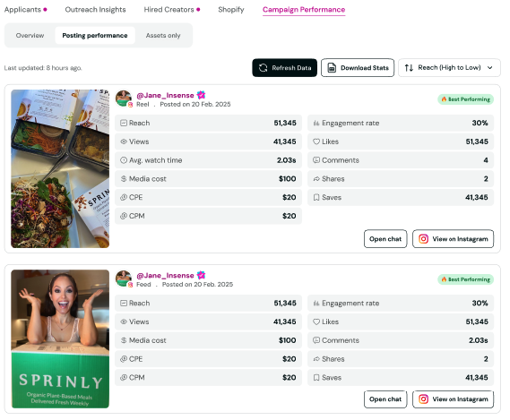The width and height of the screenshot is (510, 420).
Task: Click the CPE icon in the Feed post
Action: click(124, 359)
